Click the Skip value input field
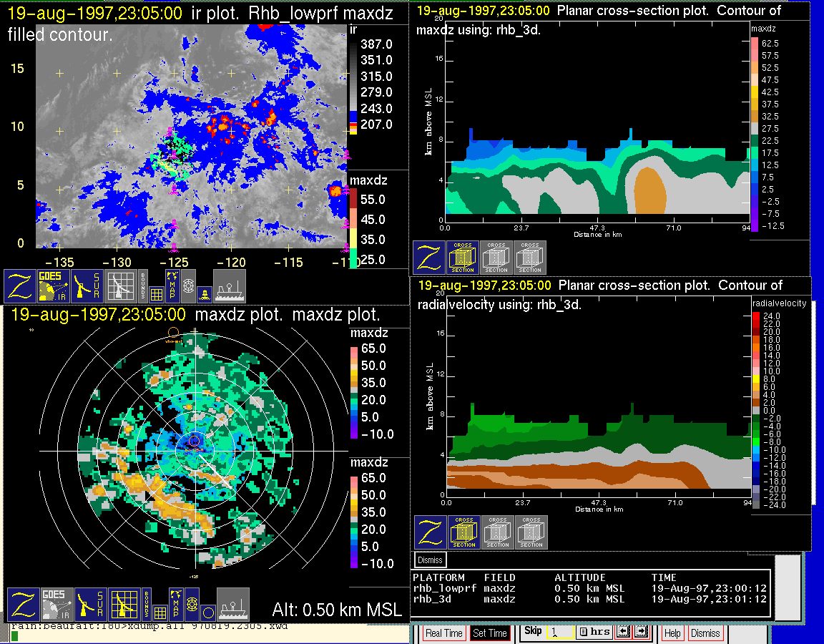824x644 pixels. click(559, 633)
